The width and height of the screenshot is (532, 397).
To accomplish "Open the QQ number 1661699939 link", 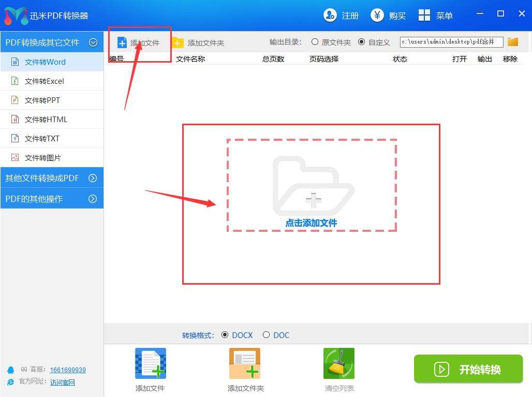I will coord(68,370).
